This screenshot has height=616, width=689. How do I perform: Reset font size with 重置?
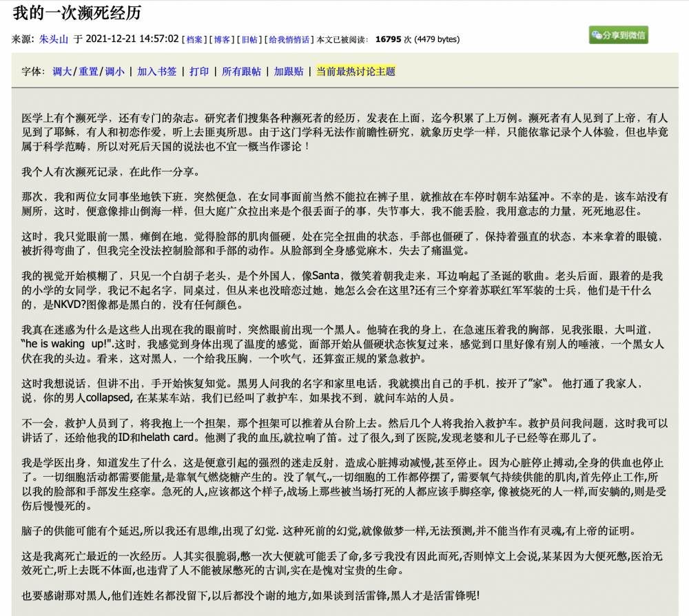pos(88,72)
